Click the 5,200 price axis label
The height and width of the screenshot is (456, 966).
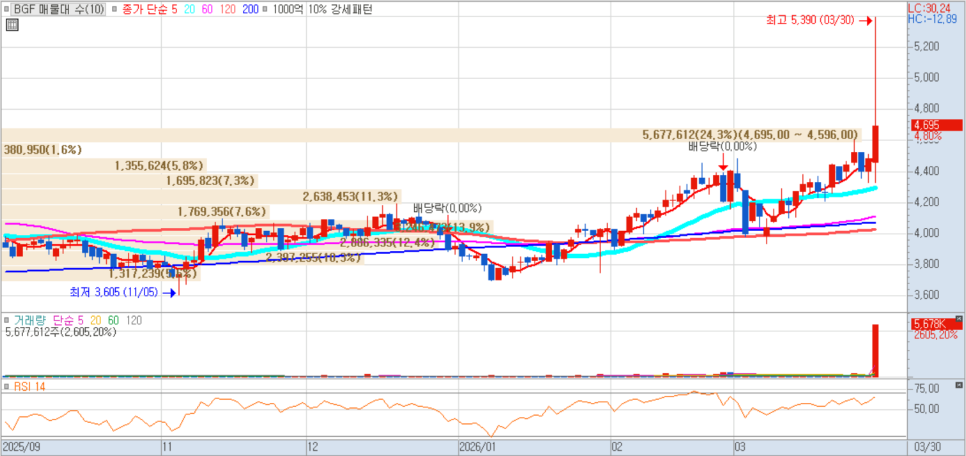click(925, 47)
